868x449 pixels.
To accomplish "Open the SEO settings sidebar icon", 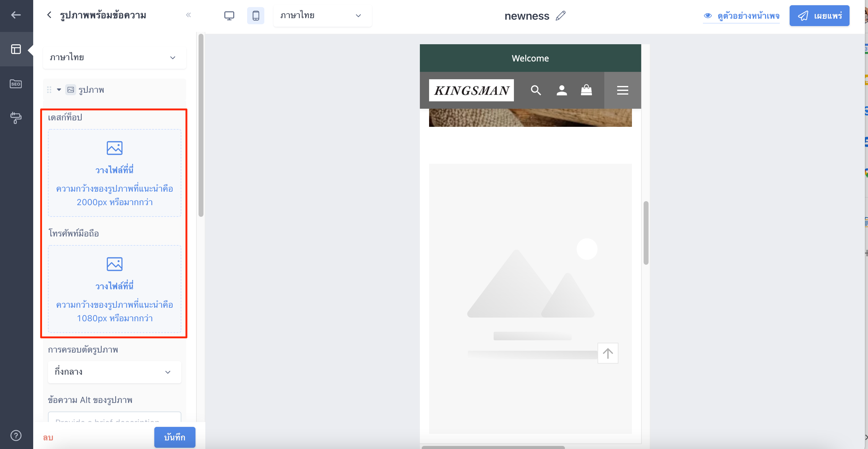I will (16, 84).
